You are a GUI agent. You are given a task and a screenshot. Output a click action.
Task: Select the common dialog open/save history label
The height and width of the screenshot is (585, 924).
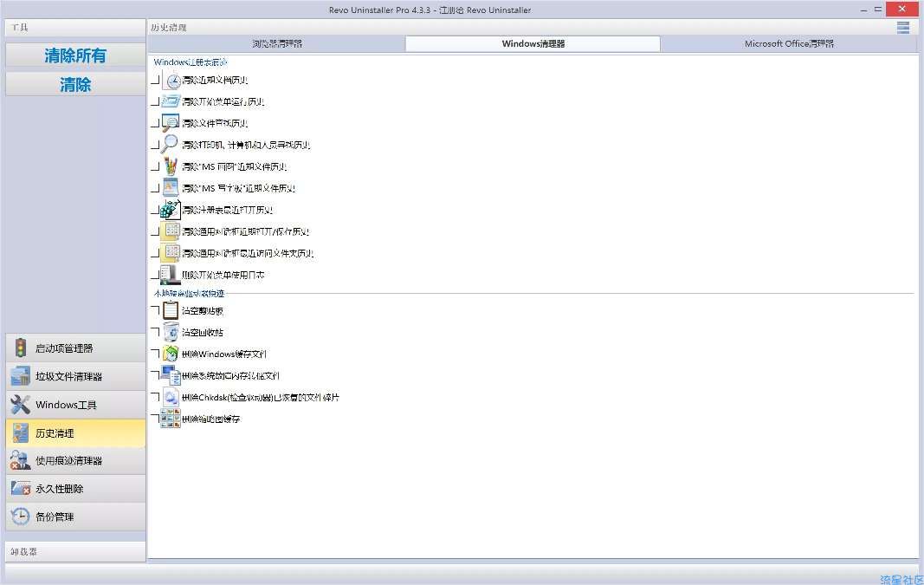coord(245,231)
